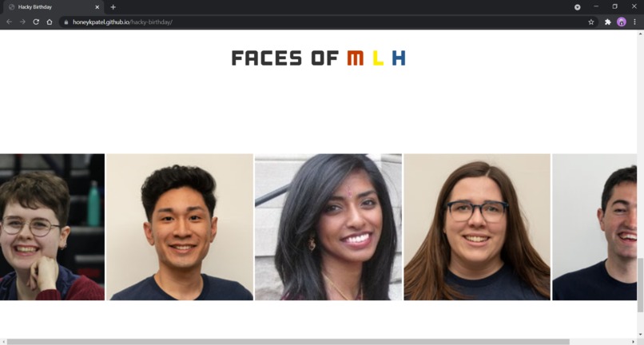Click the Faces of MLH heading

pyautogui.click(x=319, y=58)
